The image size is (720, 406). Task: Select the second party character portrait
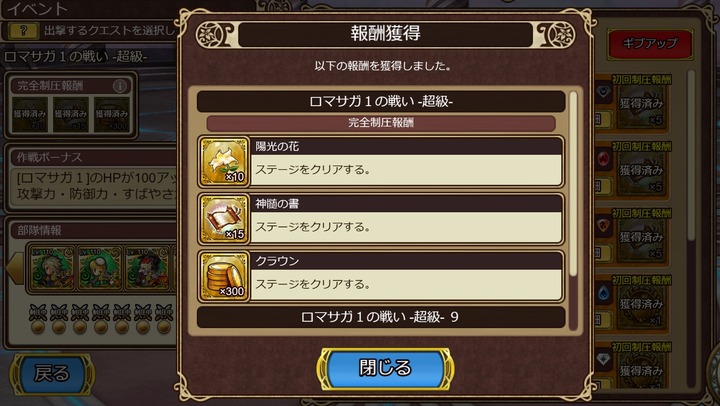99,269
